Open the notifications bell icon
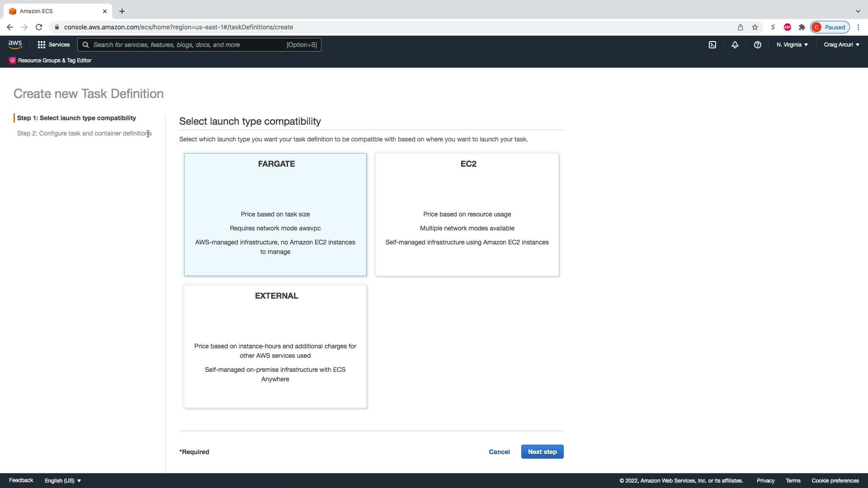This screenshot has height=488, width=868. 735,45
